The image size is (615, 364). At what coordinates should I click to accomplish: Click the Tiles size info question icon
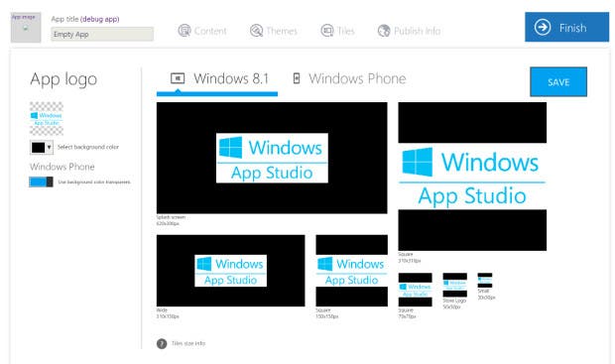[x=162, y=343]
